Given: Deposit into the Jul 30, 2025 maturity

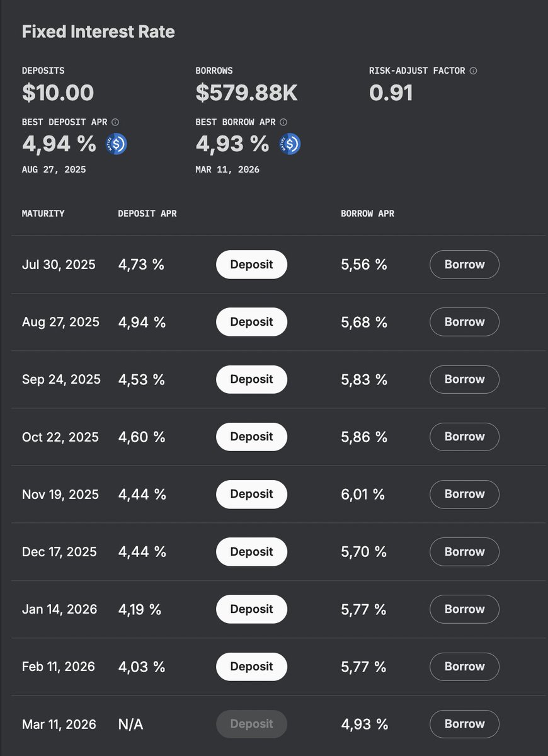Looking at the screenshot, I should coord(251,265).
